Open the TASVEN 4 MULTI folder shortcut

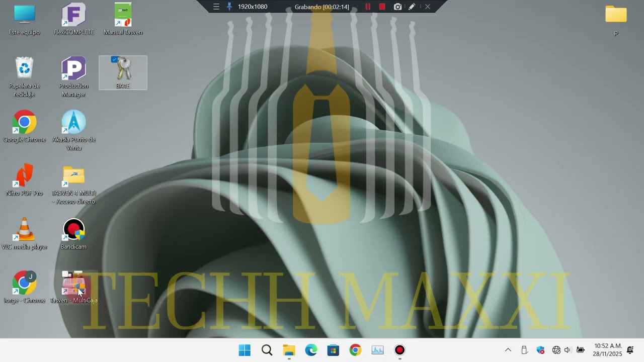[73, 185]
